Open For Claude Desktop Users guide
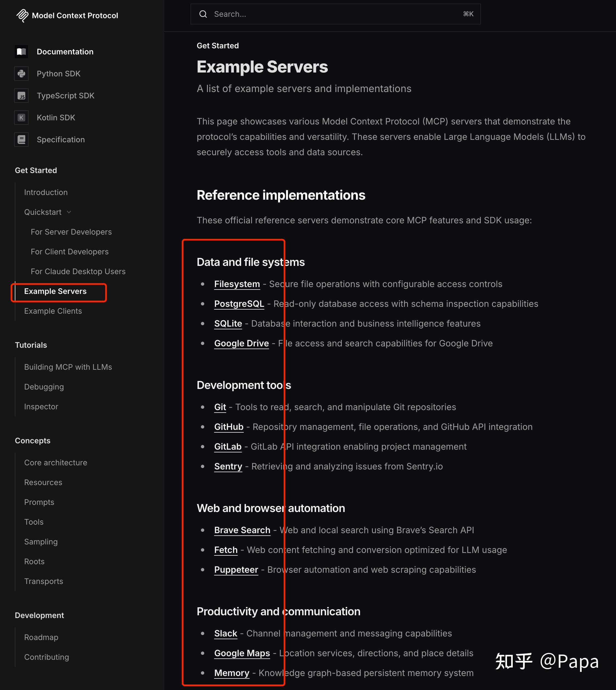The height and width of the screenshot is (690, 616). (x=78, y=272)
